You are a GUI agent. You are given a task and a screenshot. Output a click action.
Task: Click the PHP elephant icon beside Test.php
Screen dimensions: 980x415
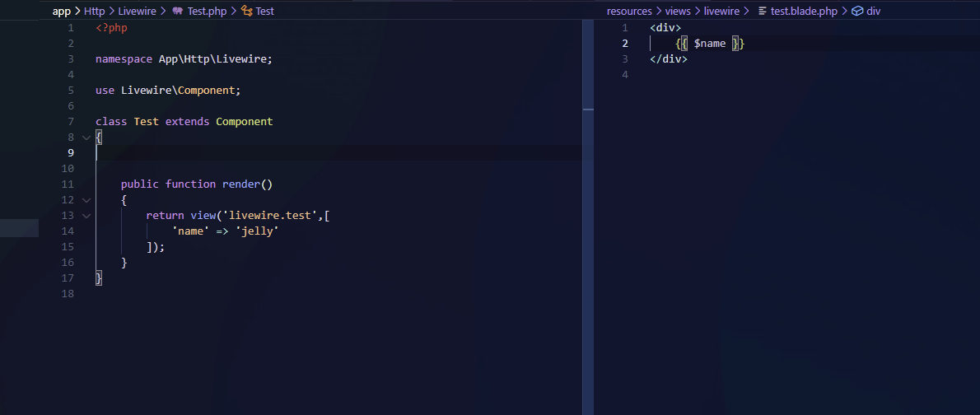[x=178, y=12]
